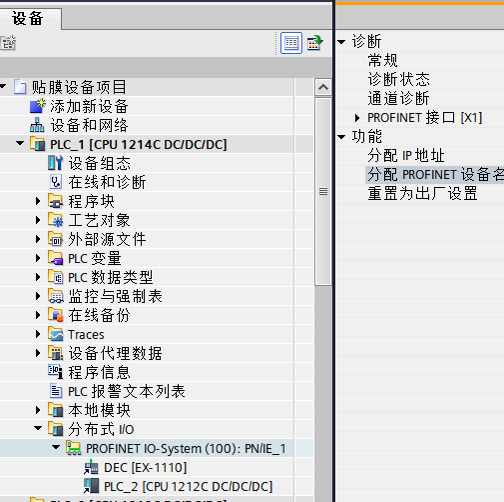Expand the 监控与强制表 folder
504x502 pixels.
click(38, 296)
